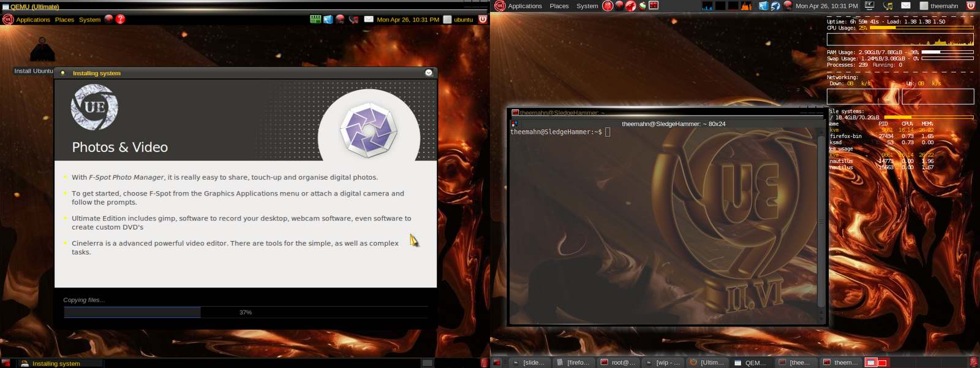Click the red wolf launcher in host panel
The height and width of the screenshot is (368, 980).
631,6
